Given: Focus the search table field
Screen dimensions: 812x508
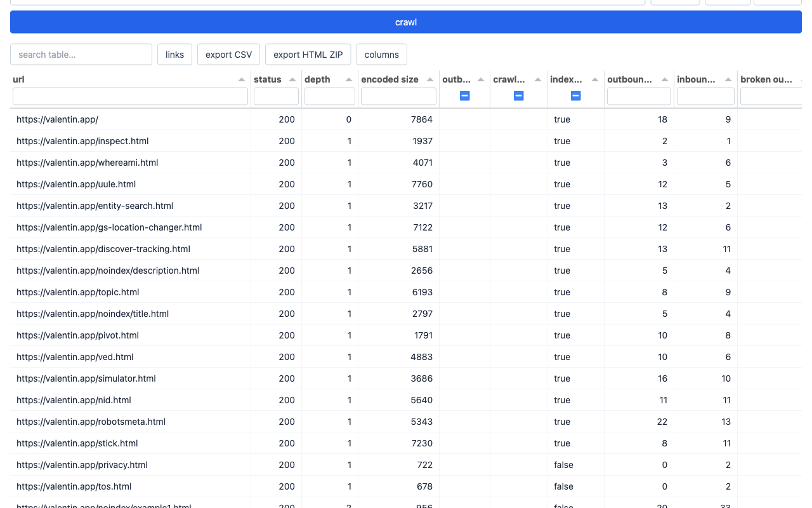Looking at the screenshot, I should [x=81, y=55].
